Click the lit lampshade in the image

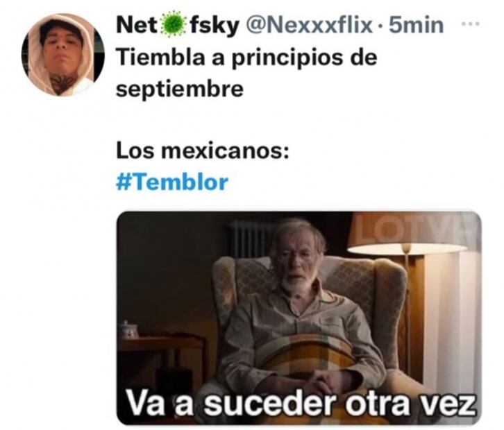pos(408,233)
